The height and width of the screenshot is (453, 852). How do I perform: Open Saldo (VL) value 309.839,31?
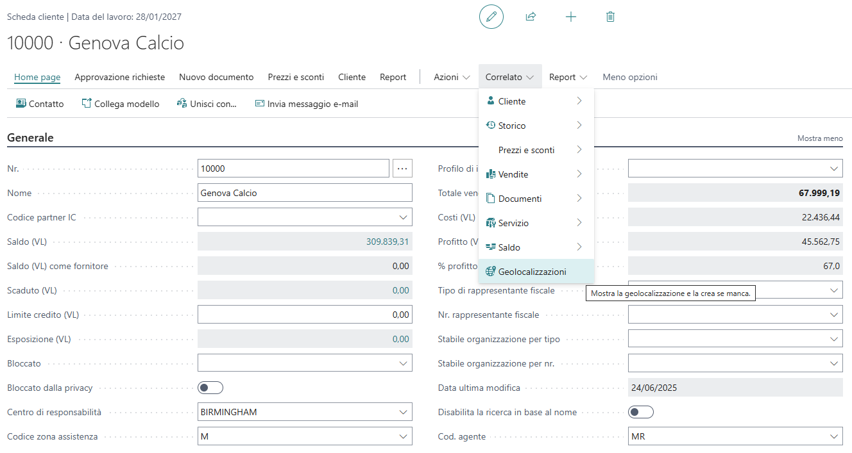point(387,242)
